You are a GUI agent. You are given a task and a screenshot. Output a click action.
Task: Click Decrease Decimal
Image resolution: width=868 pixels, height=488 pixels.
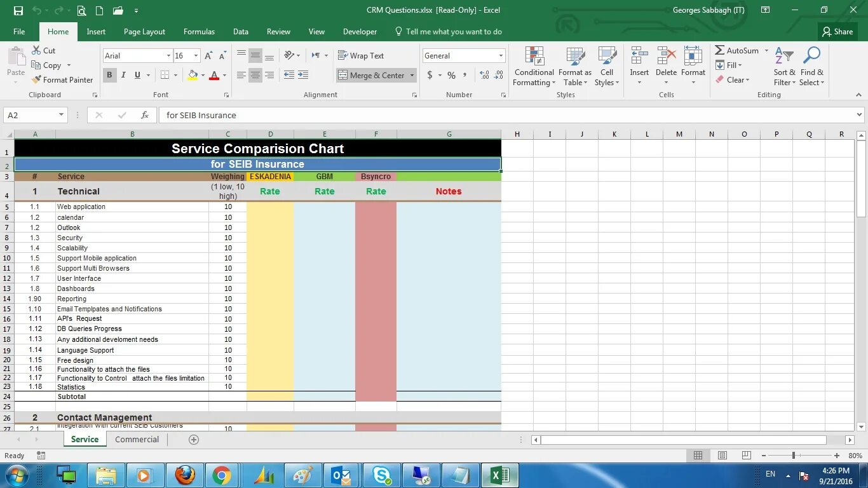[x=499, y=75]
